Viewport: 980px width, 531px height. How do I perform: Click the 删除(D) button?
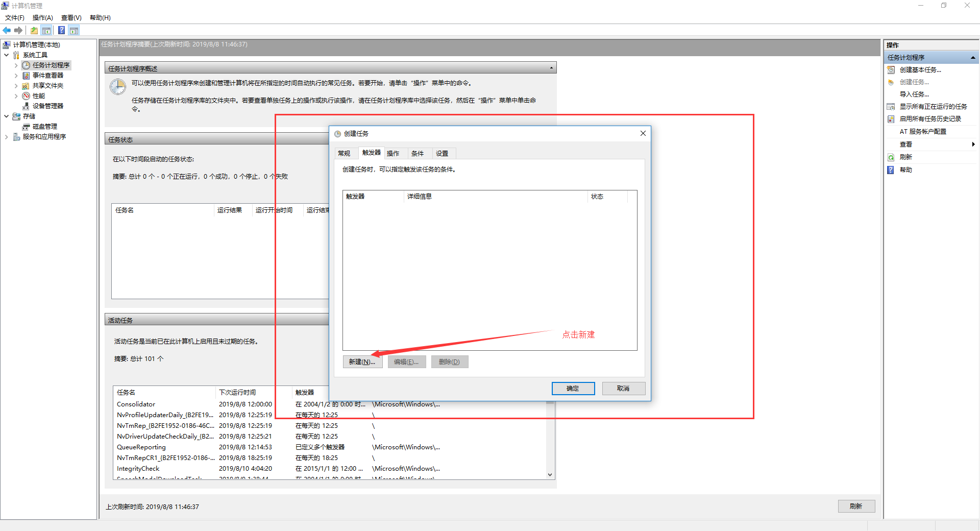click(449, 362)
